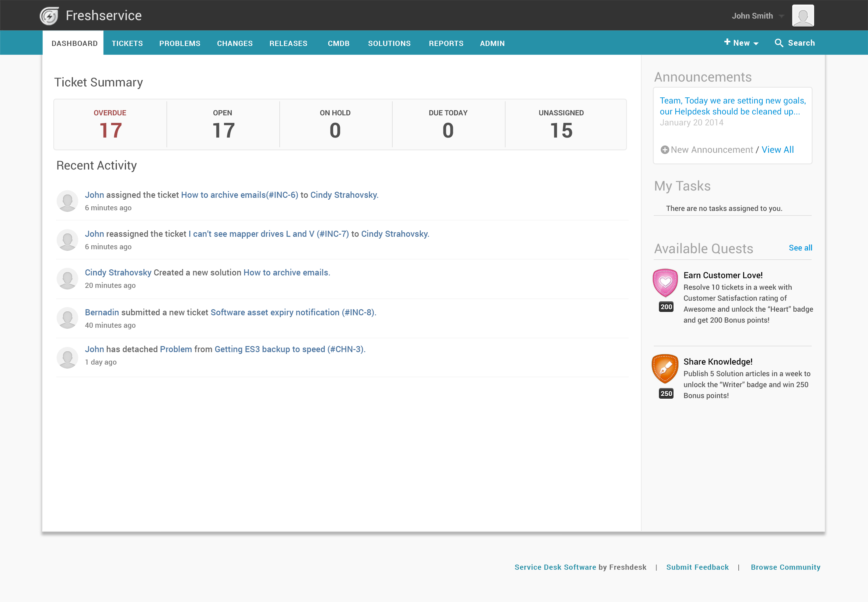
Task: Click See all quests link
Action: (x=800, y=248)
